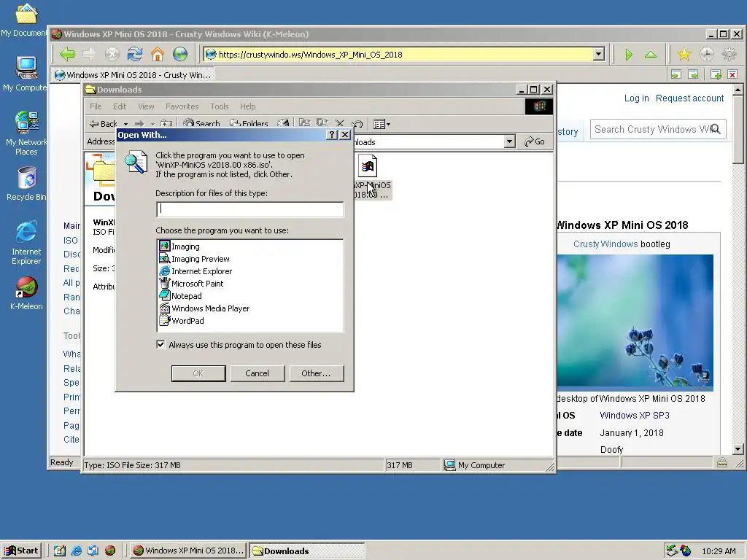
Task: Open K-Meleon desktop shortcut
Action: [x=26, y=293]
